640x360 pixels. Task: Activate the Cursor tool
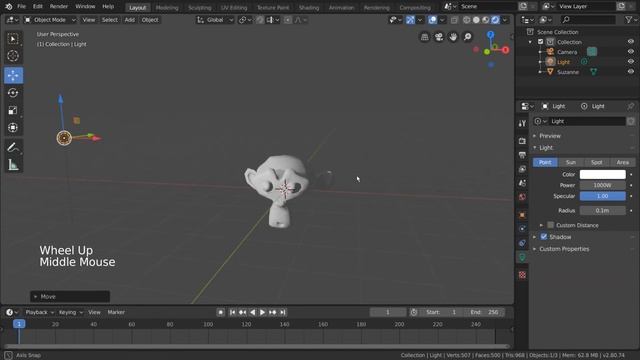click(13, 56)
